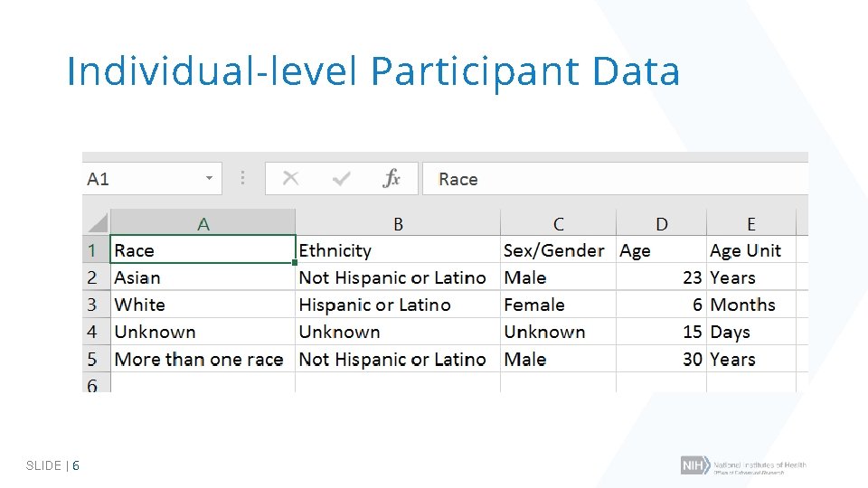Select the Unknown cell in Ethnicity column

click(x=398, y=332)
